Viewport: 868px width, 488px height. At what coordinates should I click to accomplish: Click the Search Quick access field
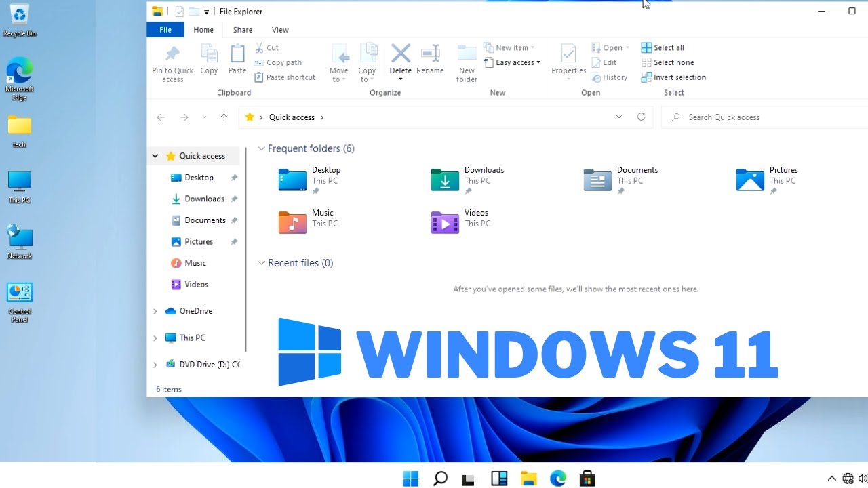[765, 117]
